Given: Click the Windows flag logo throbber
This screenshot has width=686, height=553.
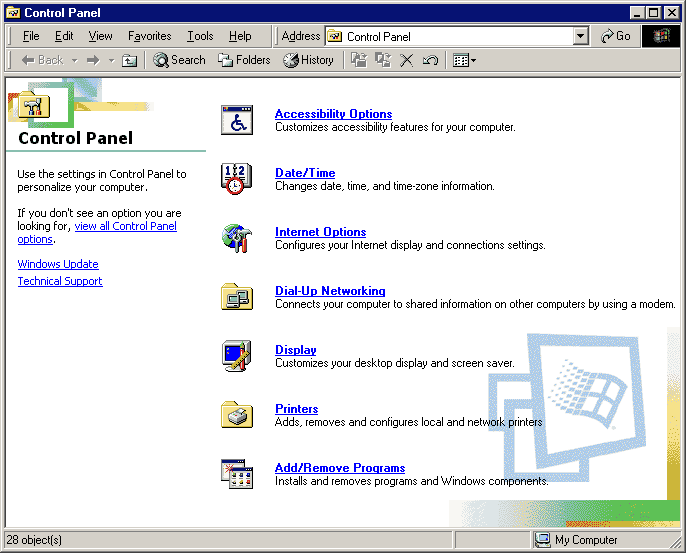Looking at the screenshot, I should click(661, 36).
